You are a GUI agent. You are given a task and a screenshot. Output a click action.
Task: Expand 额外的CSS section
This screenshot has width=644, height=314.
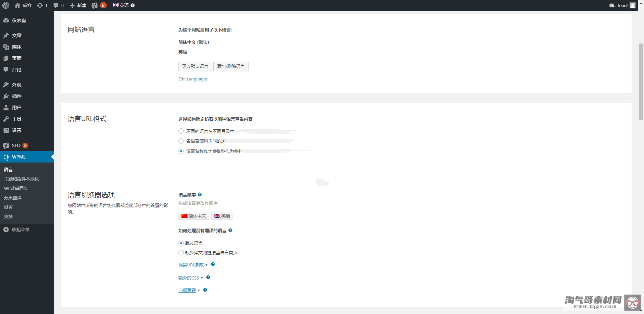pos(191,278)
